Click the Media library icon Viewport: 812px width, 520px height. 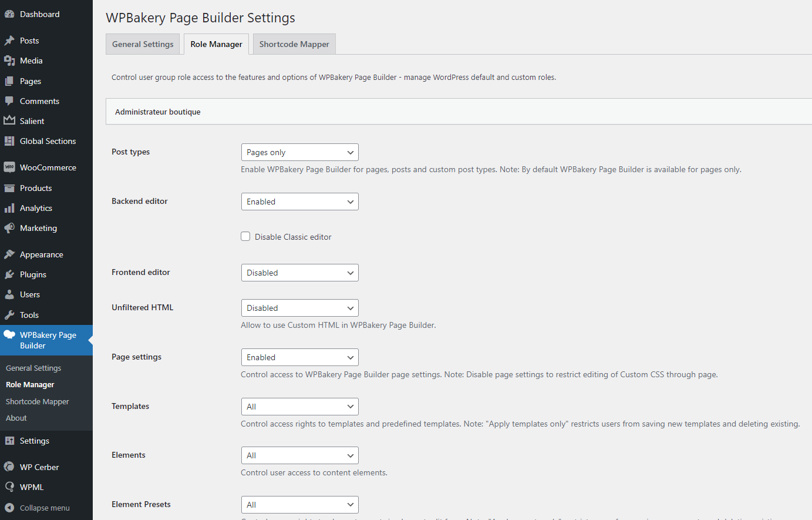pyautogui.click(x=9, y=61)
